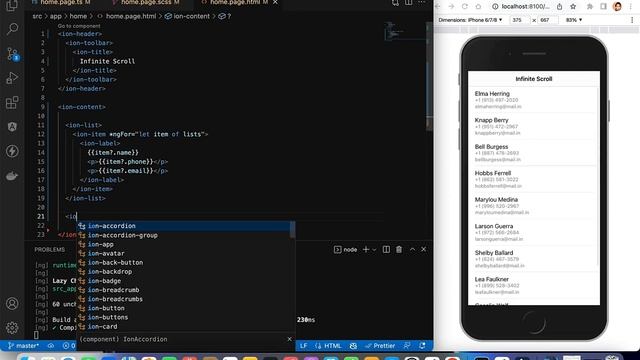Click device height field showing 667
This screenshot has height=360, width=640.
tap(547, 20)
